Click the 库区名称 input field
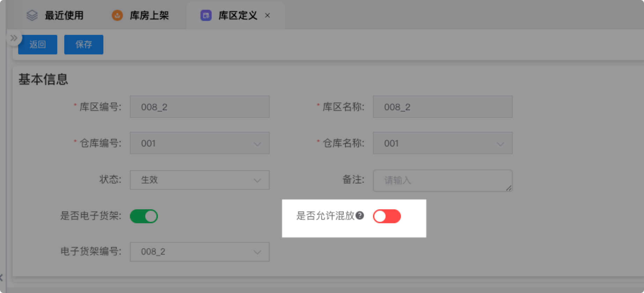Image resolution: width=644 pixels, height=293 pixels. 442,107
